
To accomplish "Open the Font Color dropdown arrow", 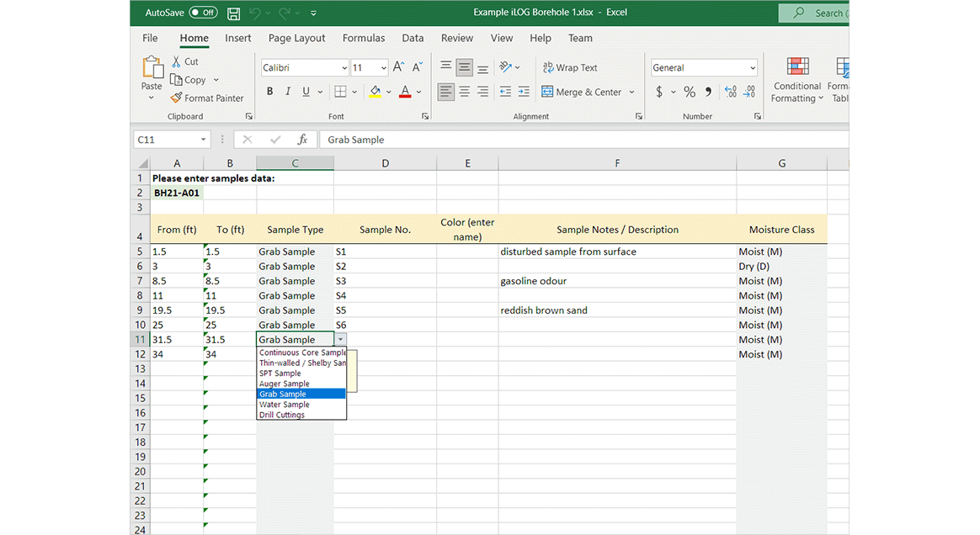I will pyautogui.click(x=418, y=93).
